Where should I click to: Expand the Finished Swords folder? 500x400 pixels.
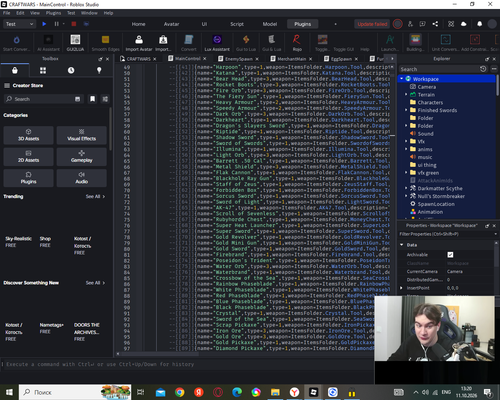pyautogui.click(x=406, y=110)
